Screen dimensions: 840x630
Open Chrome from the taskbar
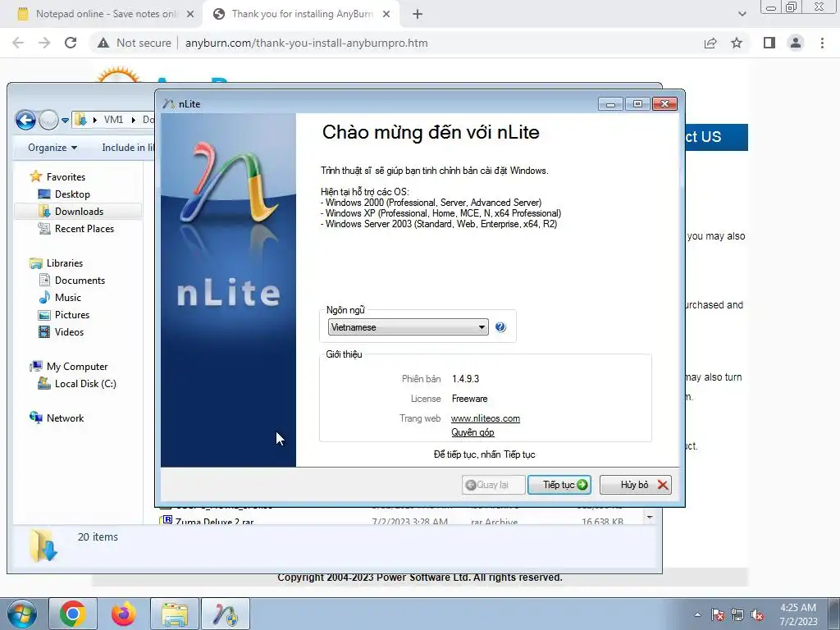[x=73, y=614]
